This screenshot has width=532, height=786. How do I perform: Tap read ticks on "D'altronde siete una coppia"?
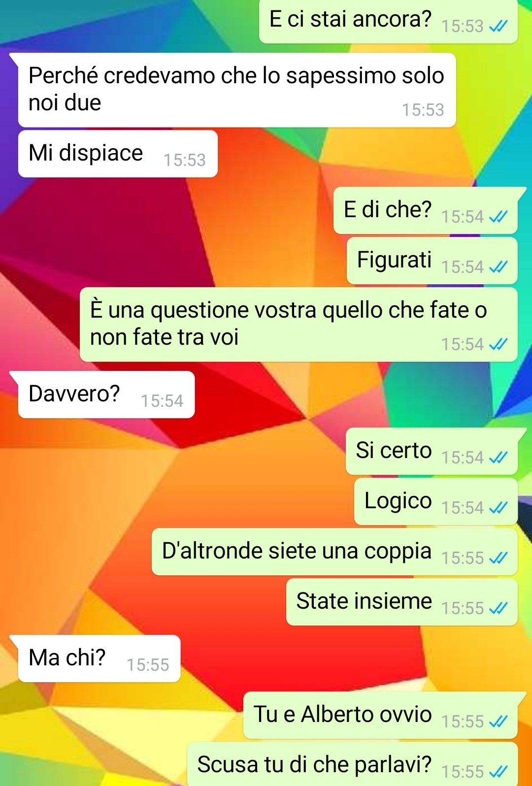(498, 558)
